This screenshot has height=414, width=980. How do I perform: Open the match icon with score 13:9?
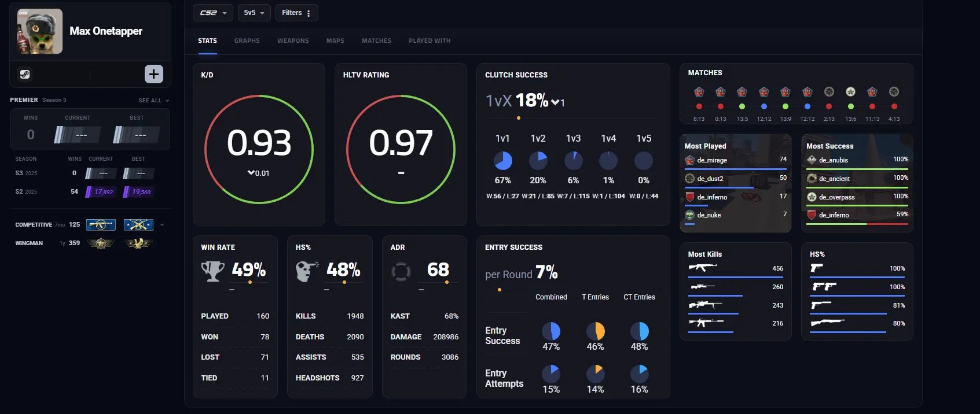click(x=786, y=92)
